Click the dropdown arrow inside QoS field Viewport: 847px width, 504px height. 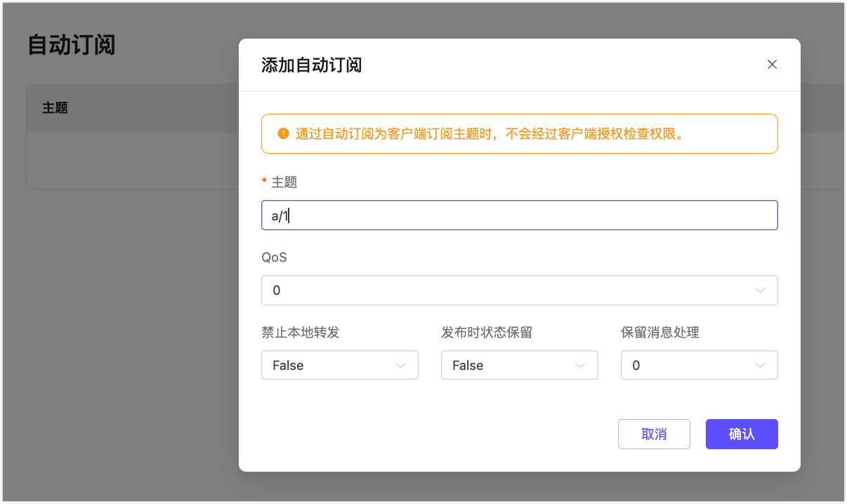[x=761, y=290]
